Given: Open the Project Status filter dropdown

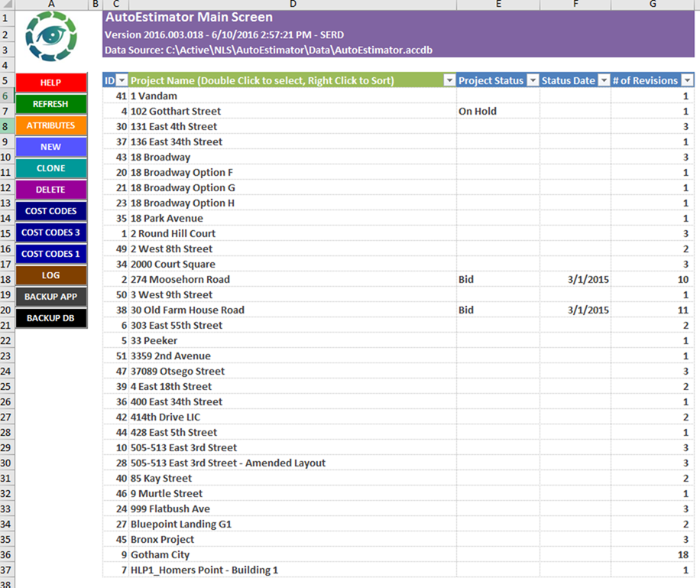Looking at the screenshot, I should point(533,80).
